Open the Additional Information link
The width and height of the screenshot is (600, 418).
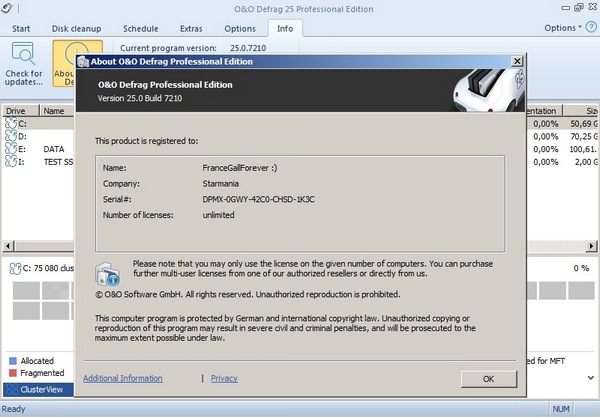point(123,378)
